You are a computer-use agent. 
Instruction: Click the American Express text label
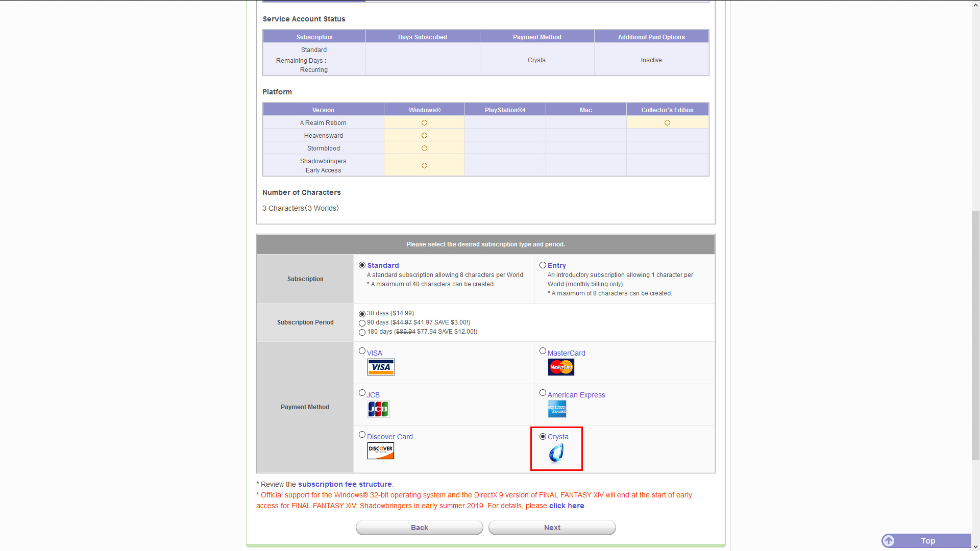576,395
